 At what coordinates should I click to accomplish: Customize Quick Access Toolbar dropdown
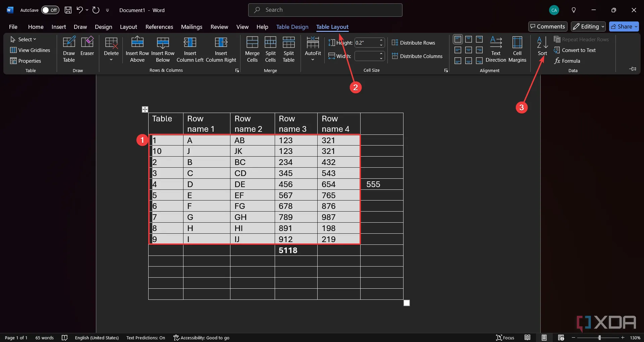click(x=107, y=10)
